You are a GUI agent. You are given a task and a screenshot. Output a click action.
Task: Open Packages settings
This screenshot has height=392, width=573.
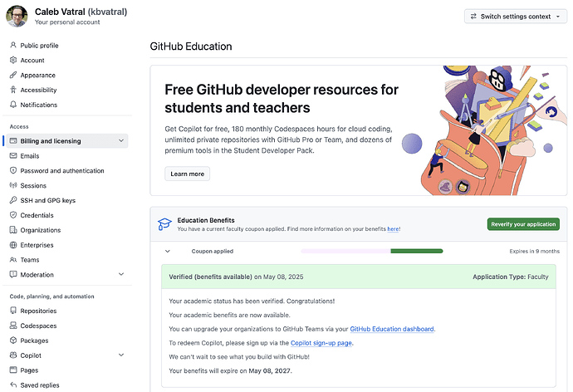click(x=34, y=341)
